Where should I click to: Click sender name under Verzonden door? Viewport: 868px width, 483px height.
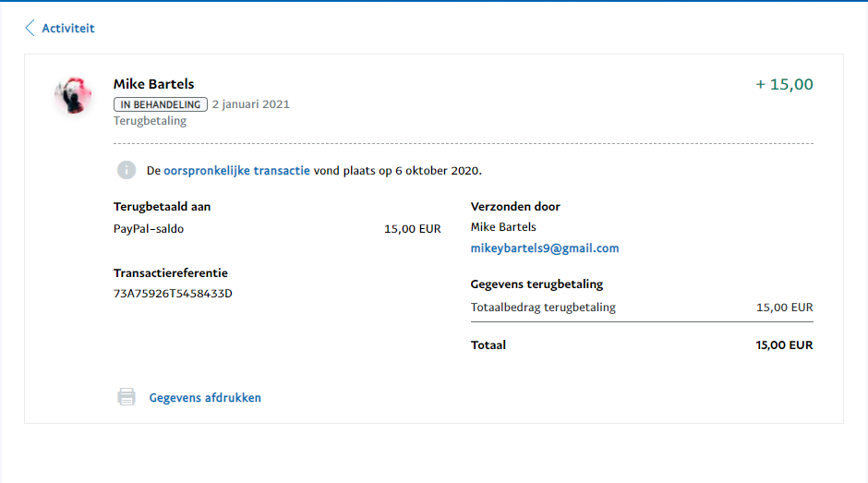503,227
